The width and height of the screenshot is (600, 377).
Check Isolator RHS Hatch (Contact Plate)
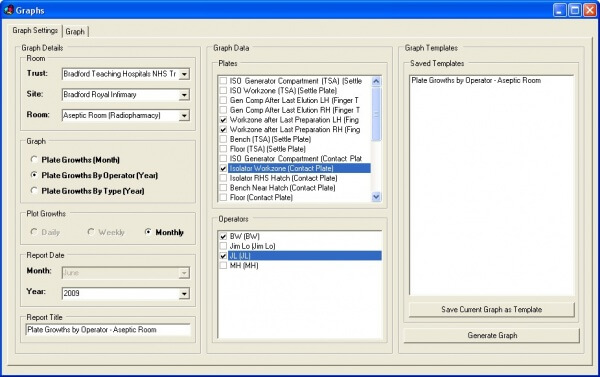(223, 178)
